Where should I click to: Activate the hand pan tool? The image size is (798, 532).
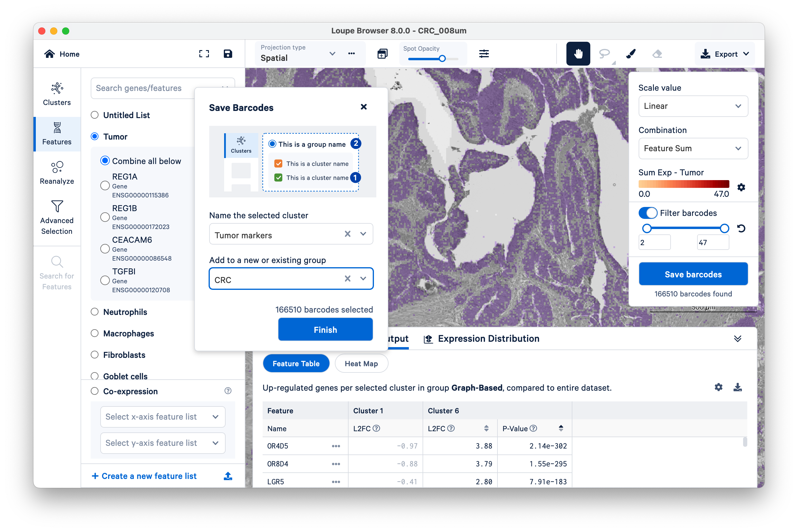pos(578,54)
